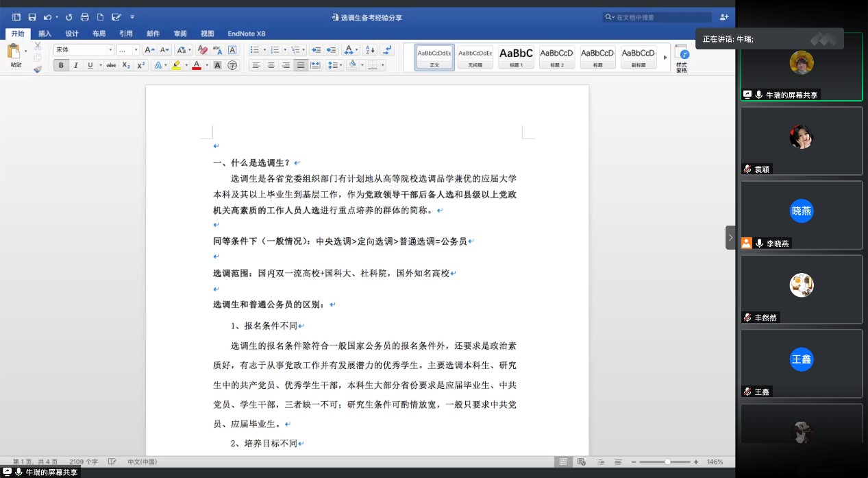Click the red font color swatch
Viewport: 868px width, 478px height.
[x=197, y=65]
